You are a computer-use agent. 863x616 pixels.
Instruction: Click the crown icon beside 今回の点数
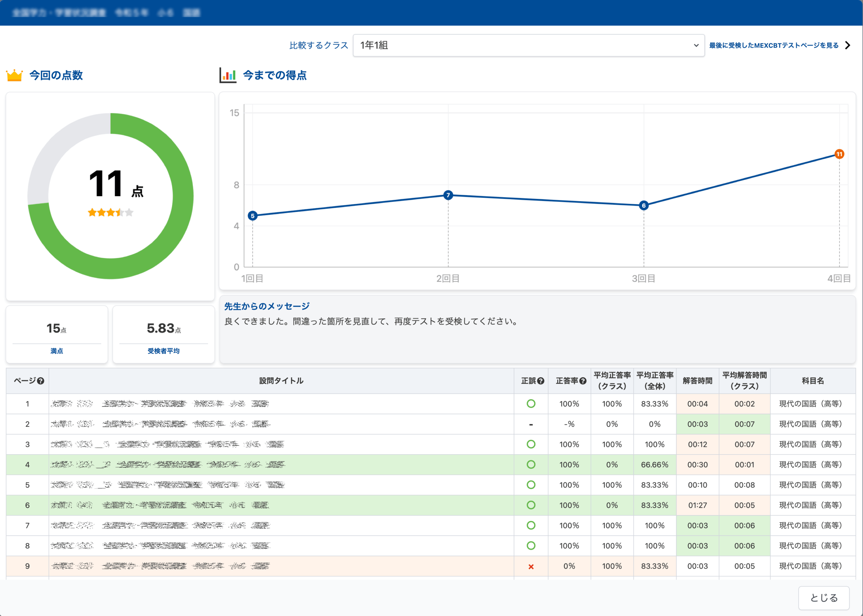tap(14, 75)
